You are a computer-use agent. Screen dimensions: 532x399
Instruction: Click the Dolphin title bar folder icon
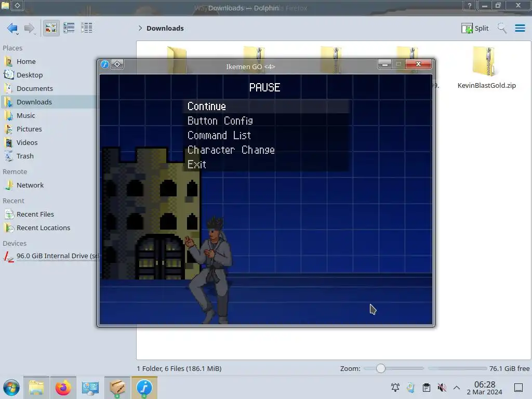(x=5, y=5)
